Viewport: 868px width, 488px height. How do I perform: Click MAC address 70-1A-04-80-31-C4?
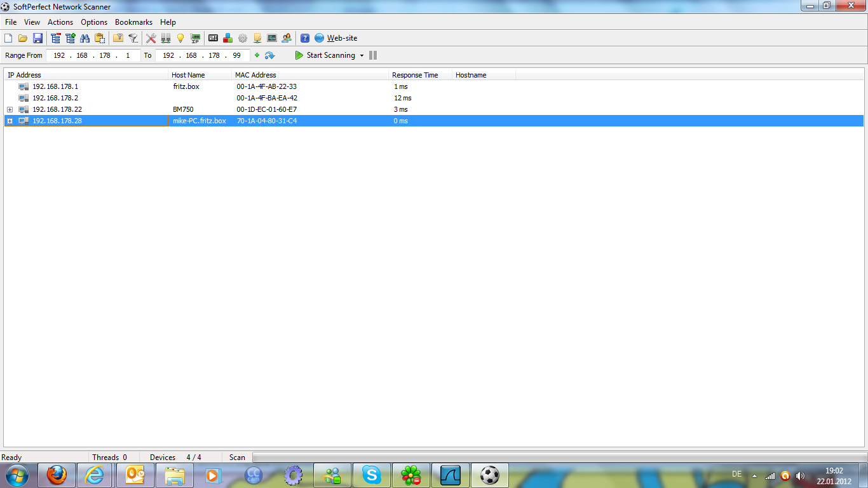[x=267, y=121]
